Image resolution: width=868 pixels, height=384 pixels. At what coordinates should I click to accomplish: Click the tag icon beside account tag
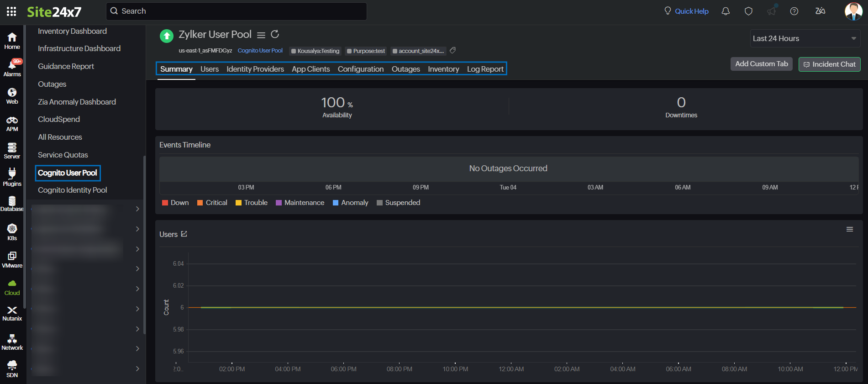(x=453, y=51)
